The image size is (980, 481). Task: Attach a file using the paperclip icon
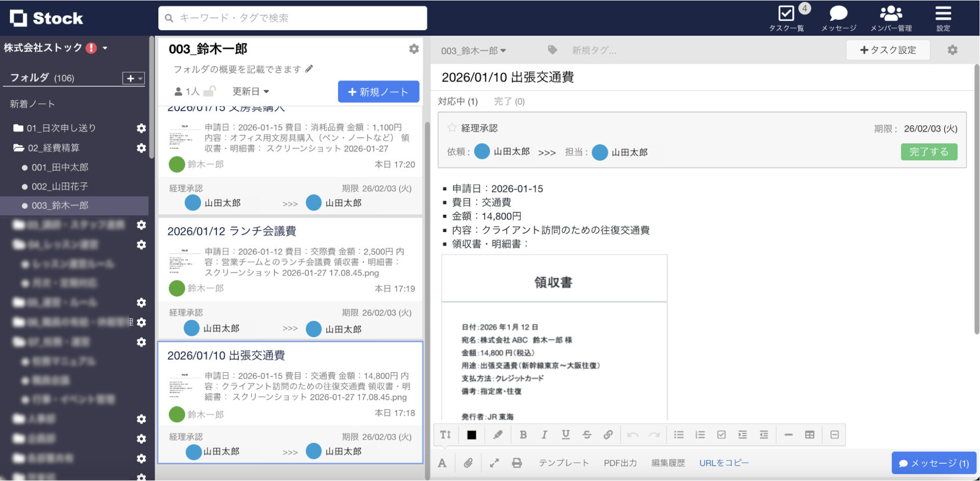pos(468,463)
